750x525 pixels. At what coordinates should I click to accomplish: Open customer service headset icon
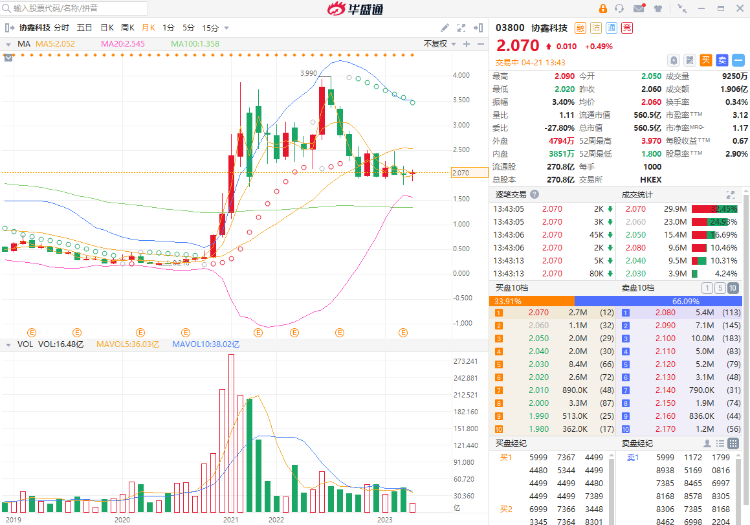tap(619, 8)
